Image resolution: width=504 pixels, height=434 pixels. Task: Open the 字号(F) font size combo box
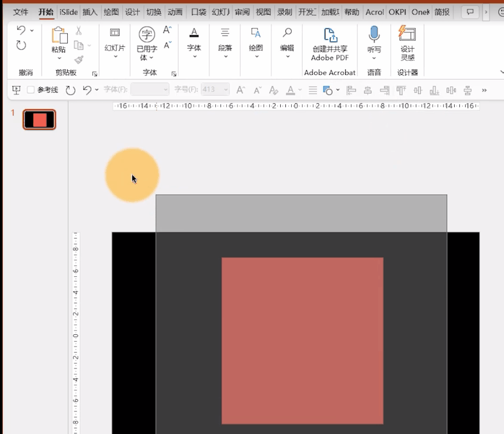coord(215,89)
